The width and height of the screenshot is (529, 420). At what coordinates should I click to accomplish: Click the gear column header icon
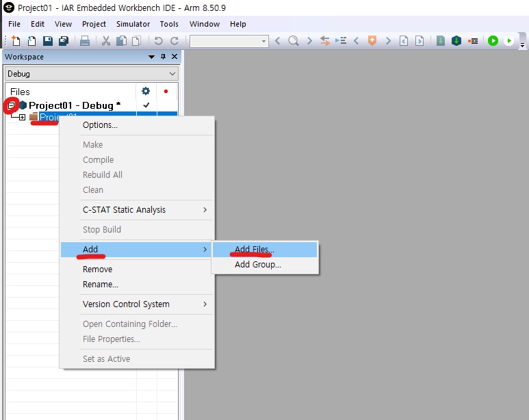(x=146, y=91)
